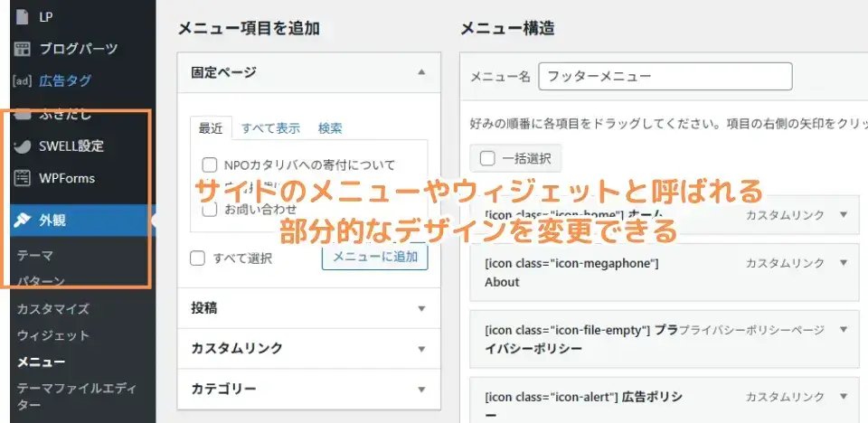Viewport: 868px width, 423px height.
Task: Switch to the 最近 tab
Action: click(211, 128)
